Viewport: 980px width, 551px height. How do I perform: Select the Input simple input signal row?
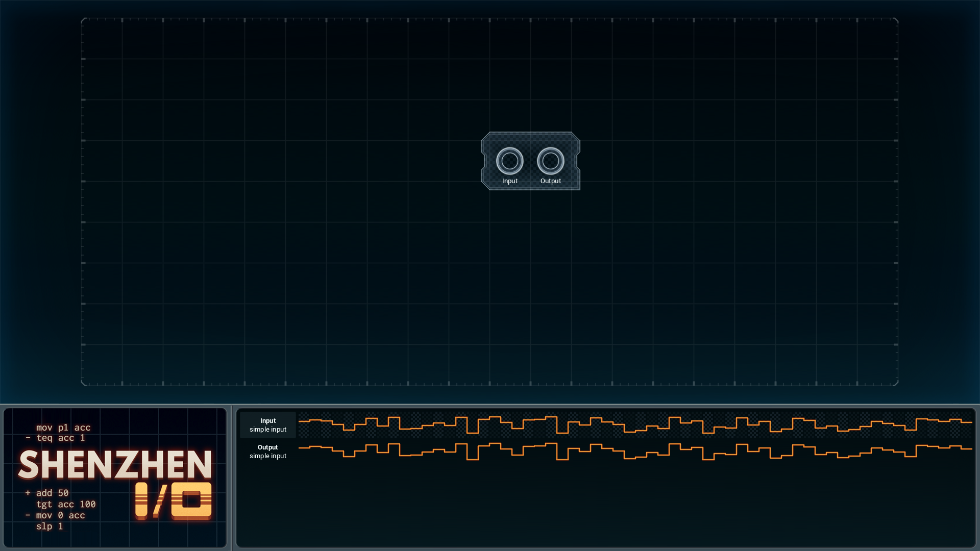(x=606, y=425)
